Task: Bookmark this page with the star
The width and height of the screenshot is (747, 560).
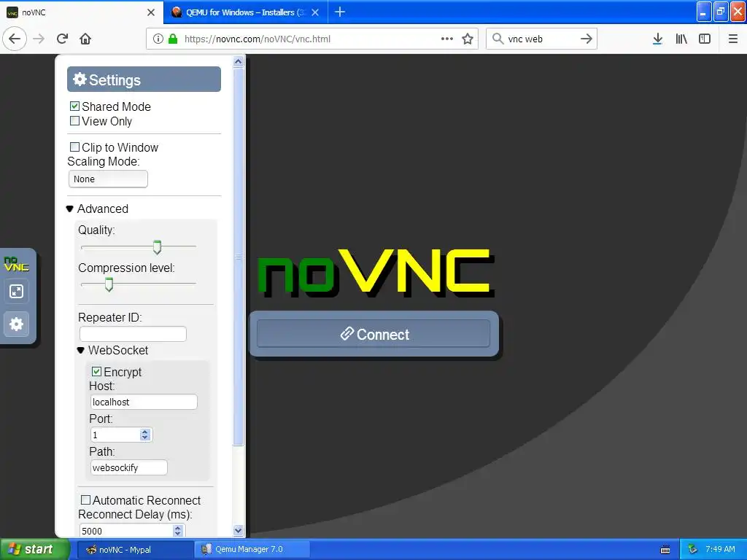Action: pos(468,39)
